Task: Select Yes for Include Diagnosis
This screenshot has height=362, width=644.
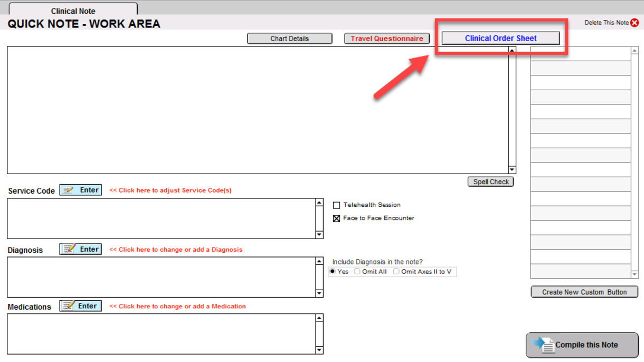Action: [x=333, y=272]
